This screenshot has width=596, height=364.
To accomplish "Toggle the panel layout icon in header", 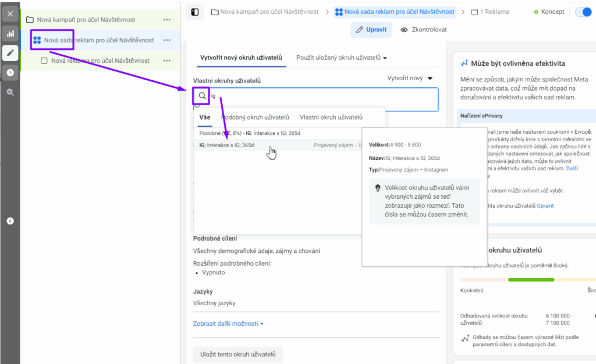I will [x=195, y=12].
